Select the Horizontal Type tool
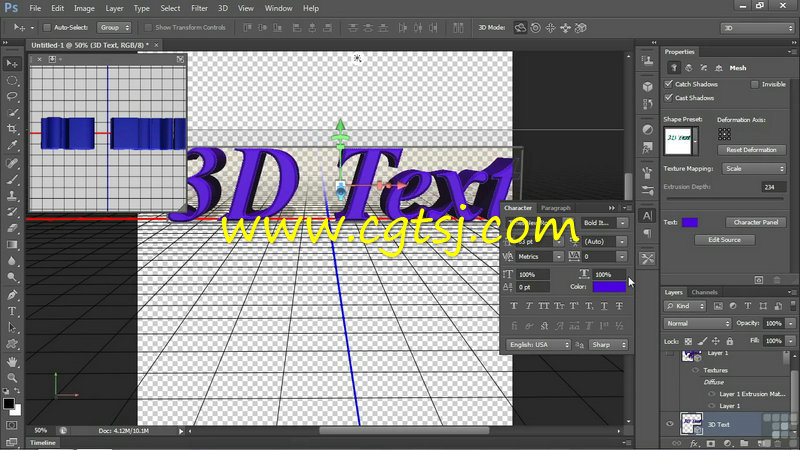The height and width of the screenshot is (450, 800). pyautogui.click(x=12, y=311)
